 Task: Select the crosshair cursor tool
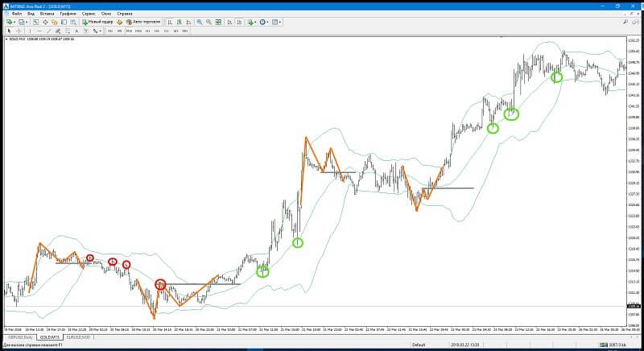click(x=19, y=31)
